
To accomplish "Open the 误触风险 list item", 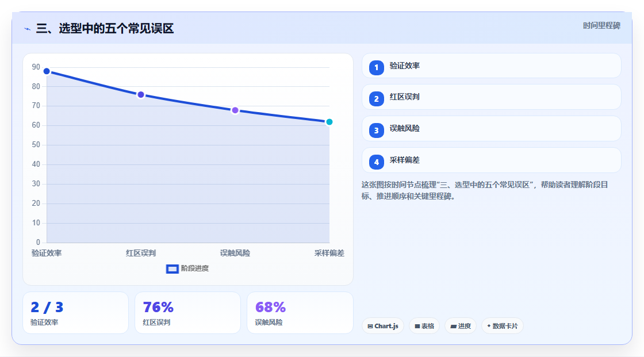I will click(491, 129).
